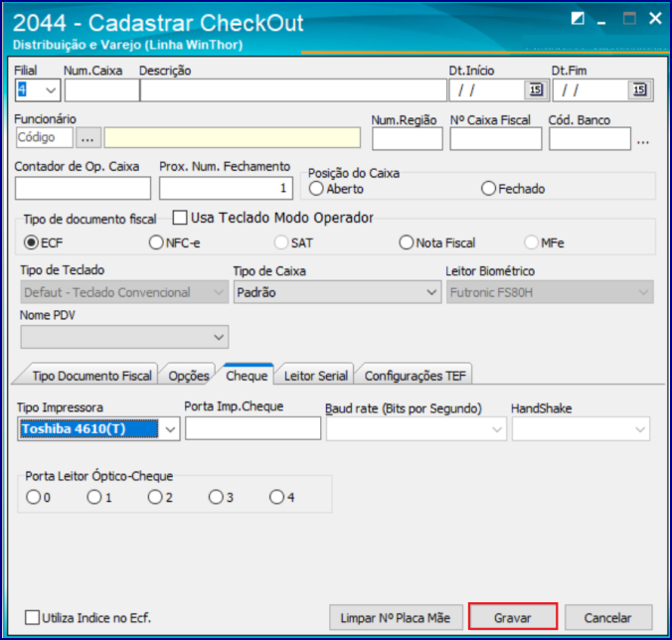The image size is (672, 640).
Task: Select the Cheque tab
Action: pyautogui.click(x=247, y=376)
